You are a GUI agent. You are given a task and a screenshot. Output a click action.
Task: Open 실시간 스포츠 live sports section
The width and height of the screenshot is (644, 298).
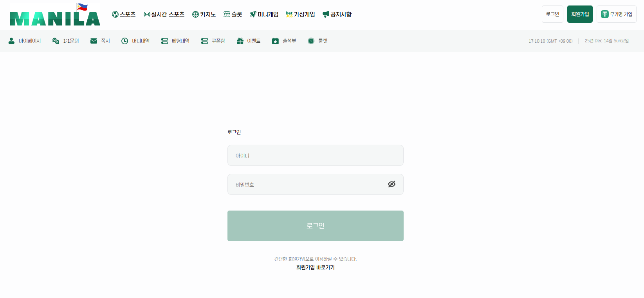pyautogui.click(x=164, y=15)
